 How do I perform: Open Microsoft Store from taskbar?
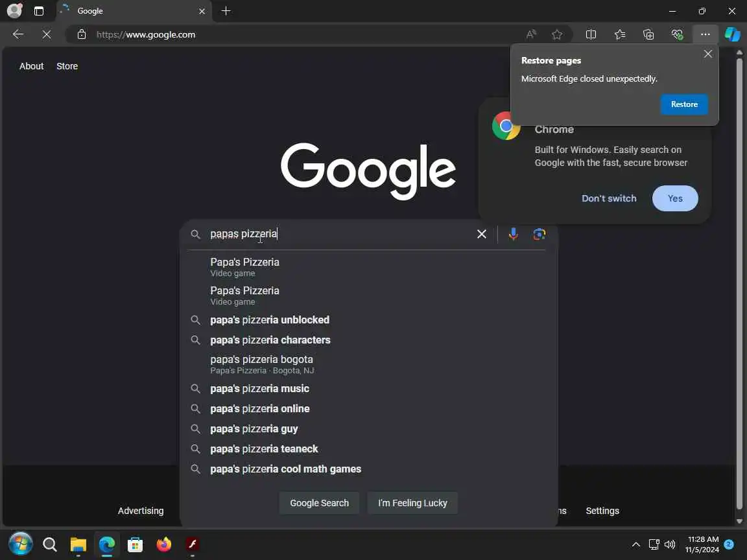click(x=136, y=544)
